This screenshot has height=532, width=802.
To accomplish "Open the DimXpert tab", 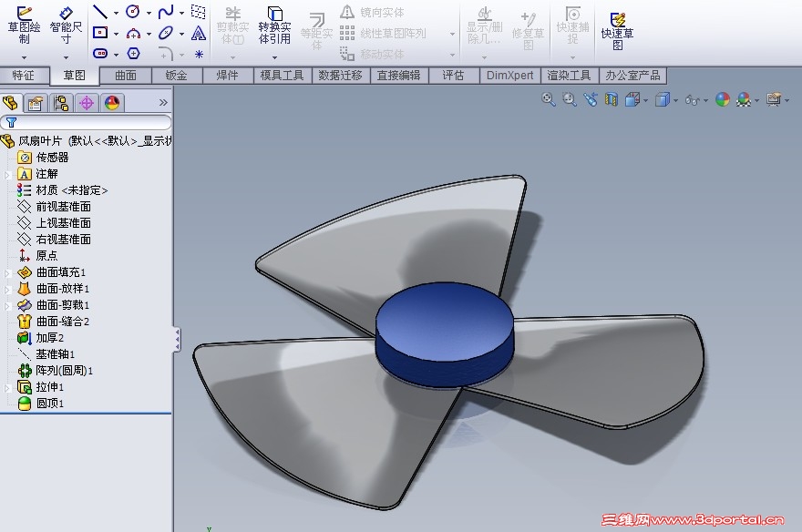I will point(509,76).
